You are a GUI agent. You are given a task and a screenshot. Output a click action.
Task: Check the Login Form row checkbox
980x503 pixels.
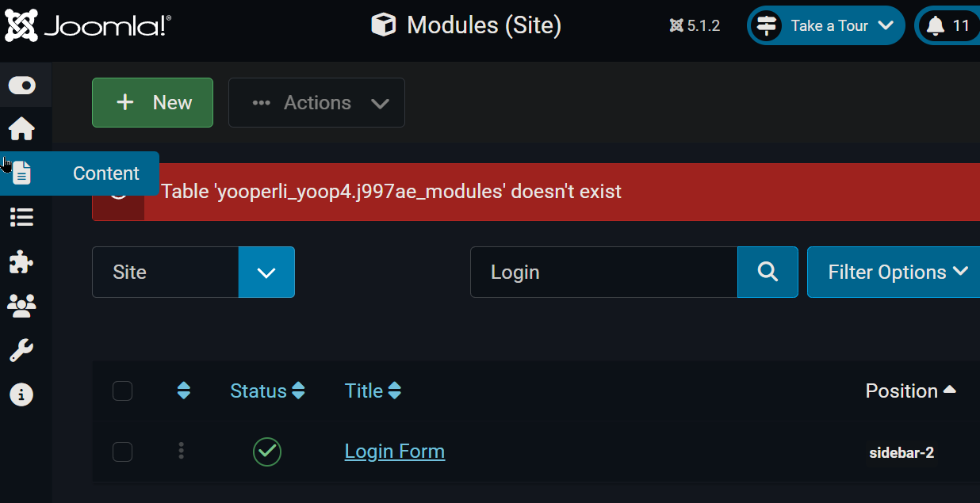122,452
